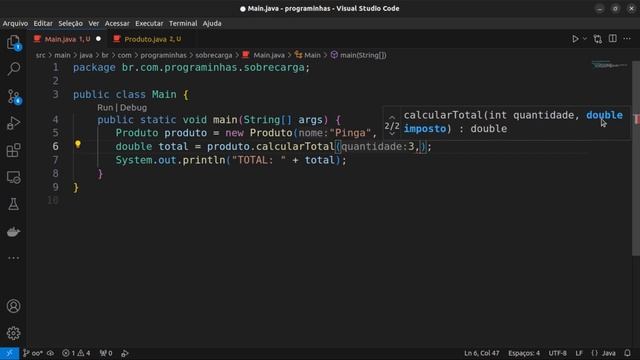Open remote window button in status bar
This screenshot has height=360, width=640.
coord(9,353)
